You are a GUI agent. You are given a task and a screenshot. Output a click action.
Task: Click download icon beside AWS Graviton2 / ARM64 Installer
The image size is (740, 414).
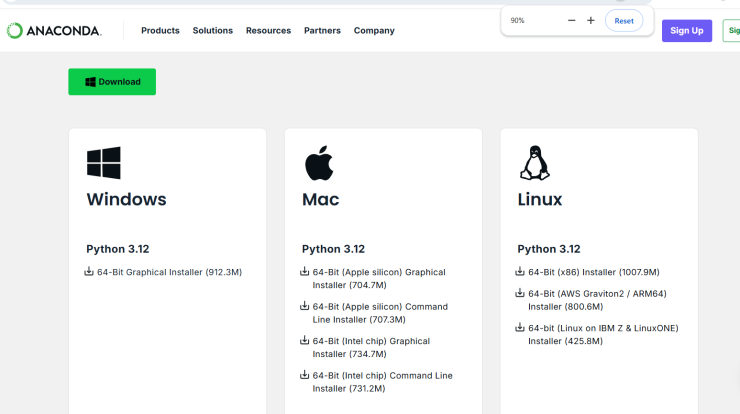pyautogui.click(x=520, y=293)
